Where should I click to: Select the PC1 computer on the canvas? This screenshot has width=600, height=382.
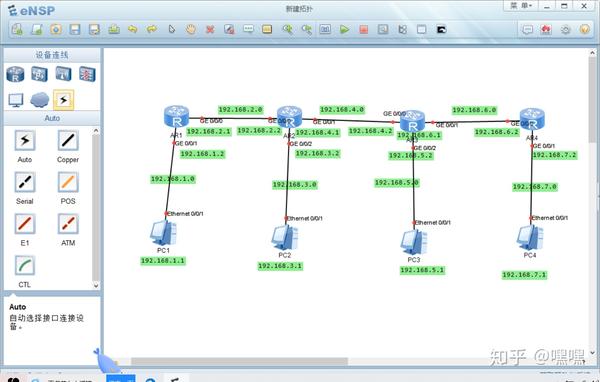[x=163, y=233]
